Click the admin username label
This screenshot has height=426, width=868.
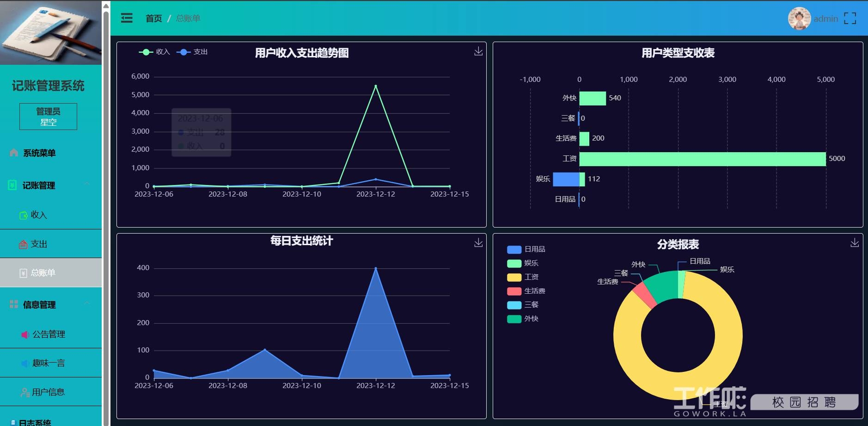point(826,19)
